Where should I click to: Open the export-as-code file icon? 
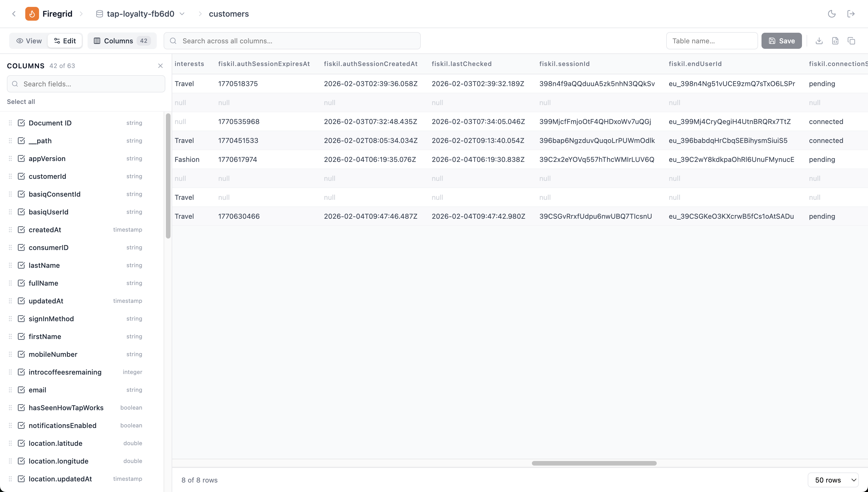pyautogui.click(x=835, y=40)
